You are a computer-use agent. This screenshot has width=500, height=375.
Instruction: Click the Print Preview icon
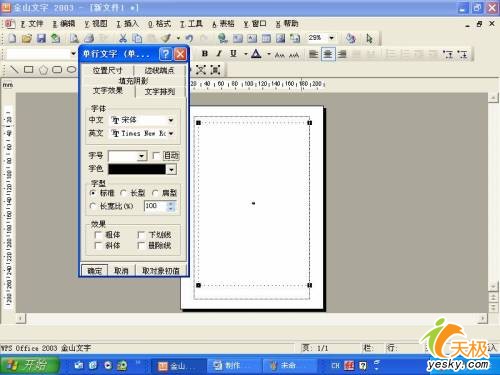pos(74,38)
